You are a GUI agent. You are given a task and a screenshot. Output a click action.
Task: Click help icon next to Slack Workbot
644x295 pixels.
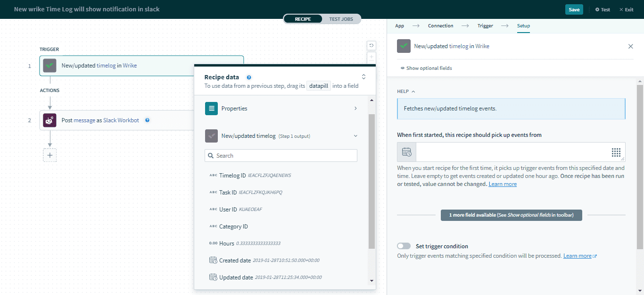pyautogui.click(x=147, y=120)
